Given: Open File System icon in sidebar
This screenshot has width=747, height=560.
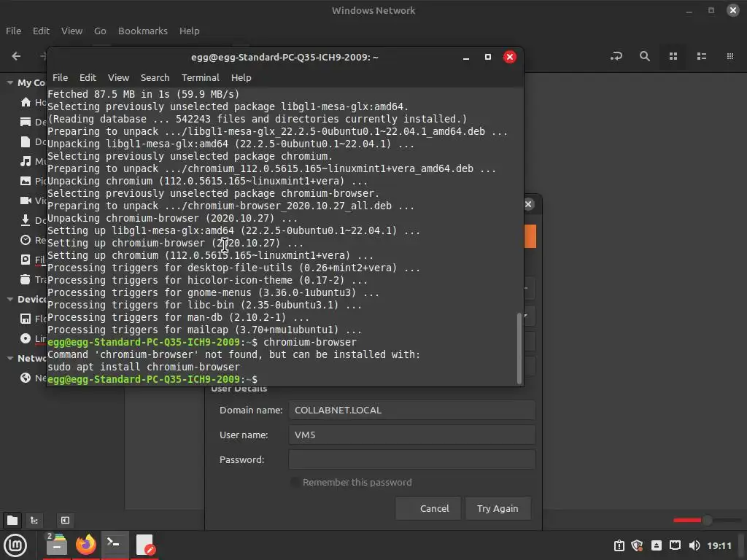Looking at the screenshot, I should (26, 260).
